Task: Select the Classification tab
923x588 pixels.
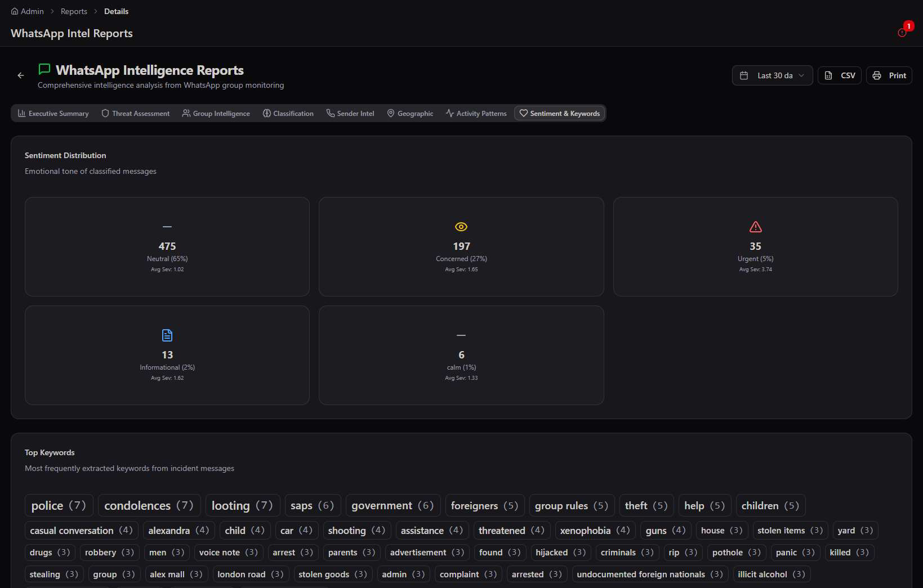Action: 288,113
